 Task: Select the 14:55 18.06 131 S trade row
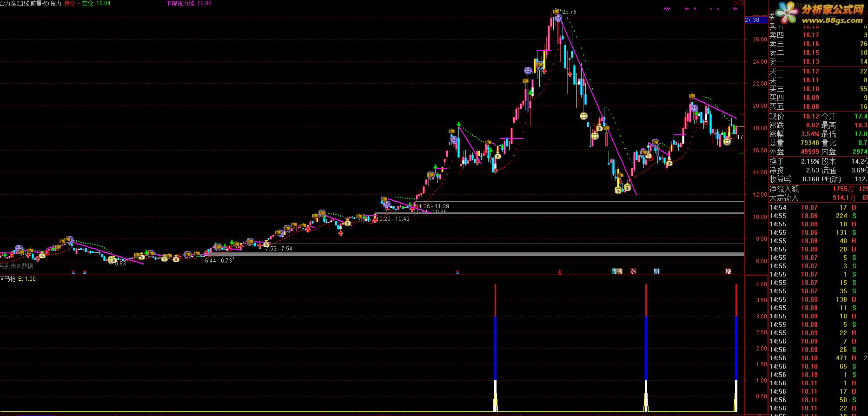818,232
